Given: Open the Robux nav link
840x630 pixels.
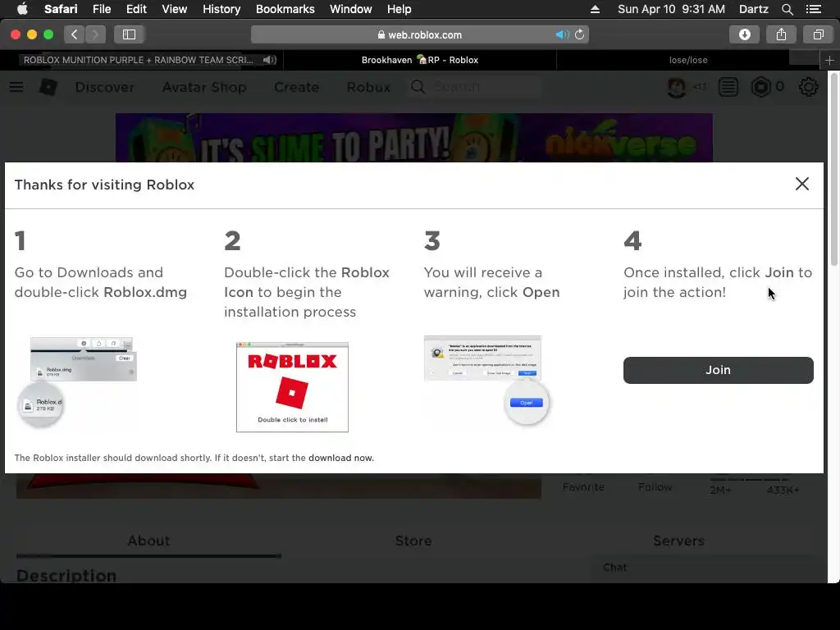Looking at the screenshot, I should [x=368, y=87].
